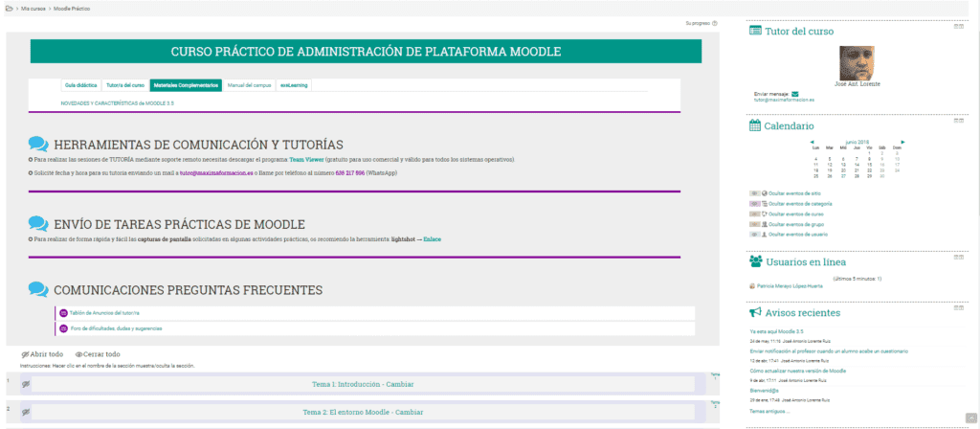Open Patricia Merayo López-Huerta profile
The height and width of the screenshot is (429, 980).
(x=790, y=285)
